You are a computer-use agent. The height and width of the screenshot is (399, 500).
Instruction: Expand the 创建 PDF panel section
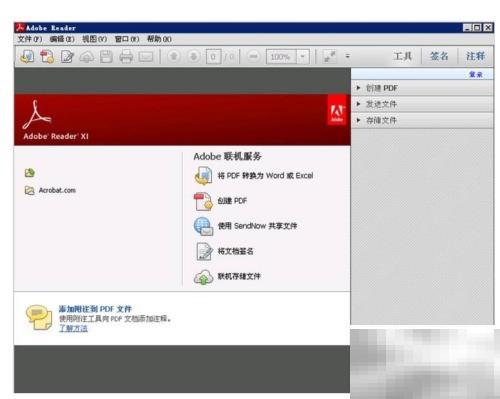click(x=422, y=88)
